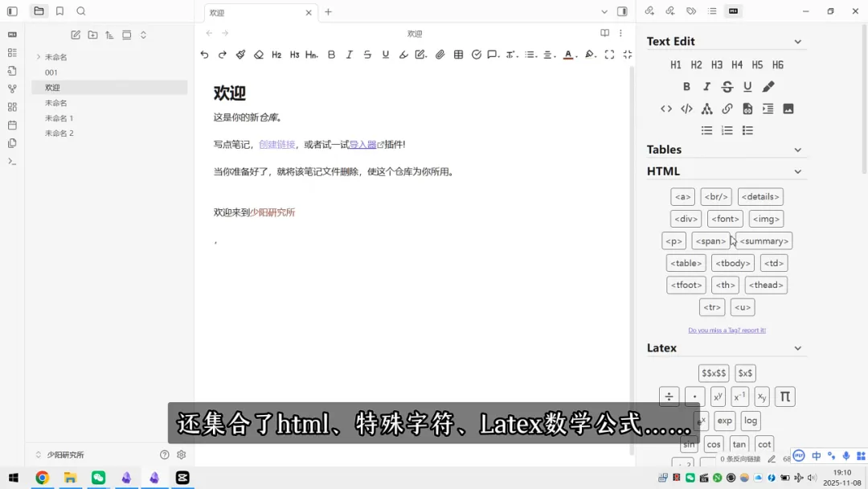The height and width of the screenshot is (489, 868).
Task: Open the tab list dropdown chevron
Action: click(x=606, y=12)
